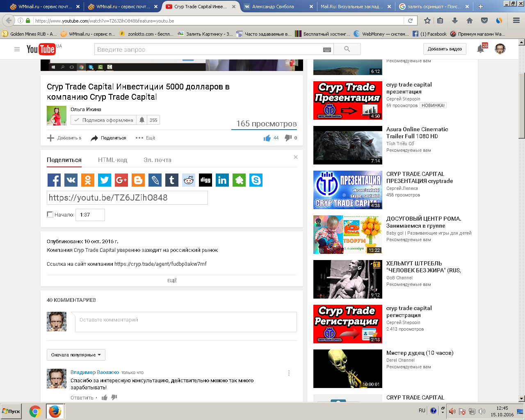
Task: Launch Google Chrome from the taskbar
Action: pyautogui.click(x=35, y=411)
